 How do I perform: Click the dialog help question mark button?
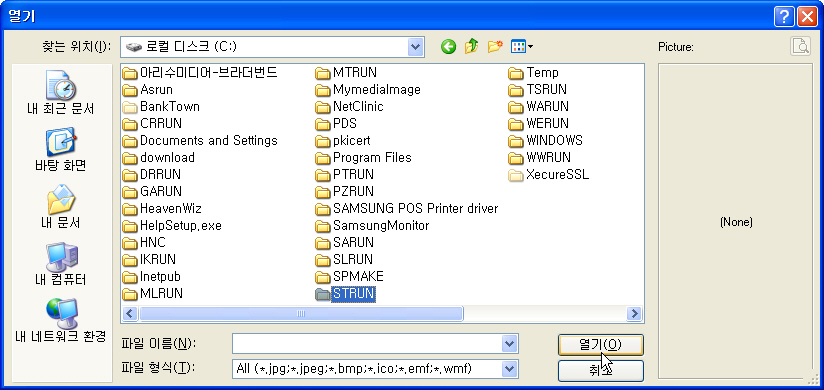(784, 17)
